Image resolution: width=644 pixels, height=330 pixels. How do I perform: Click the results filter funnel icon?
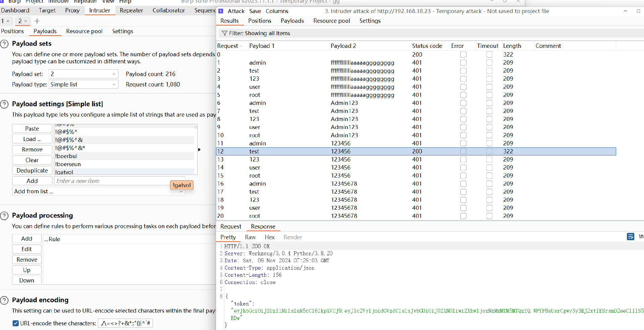[224, 34]
